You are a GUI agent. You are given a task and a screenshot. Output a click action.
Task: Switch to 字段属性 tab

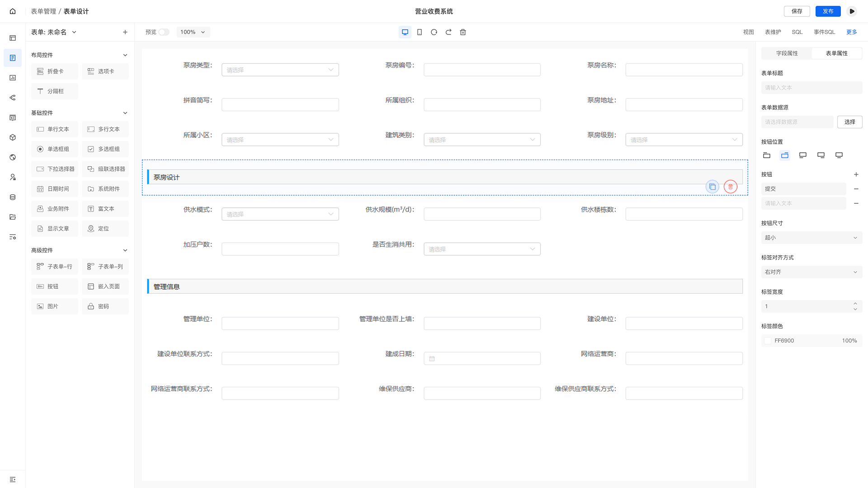[x=787, y=53]
